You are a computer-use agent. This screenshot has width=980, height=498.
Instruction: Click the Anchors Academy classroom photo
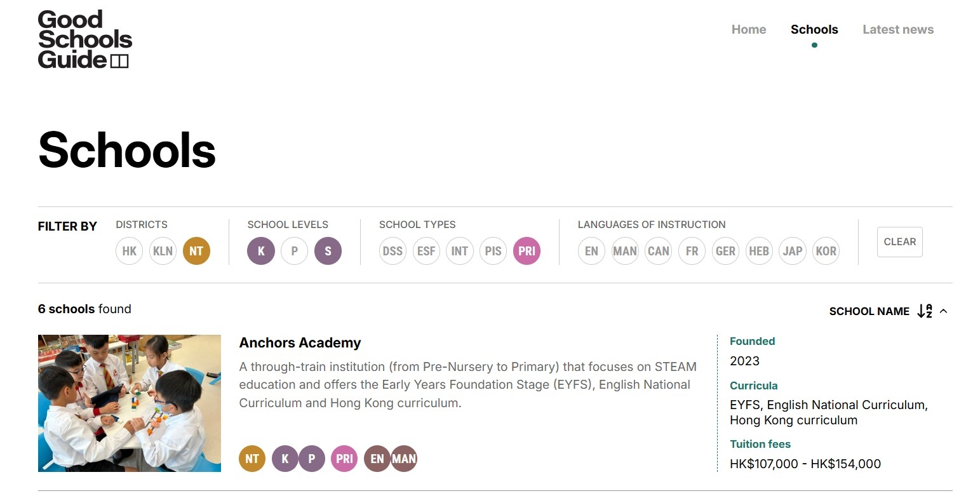130,403
